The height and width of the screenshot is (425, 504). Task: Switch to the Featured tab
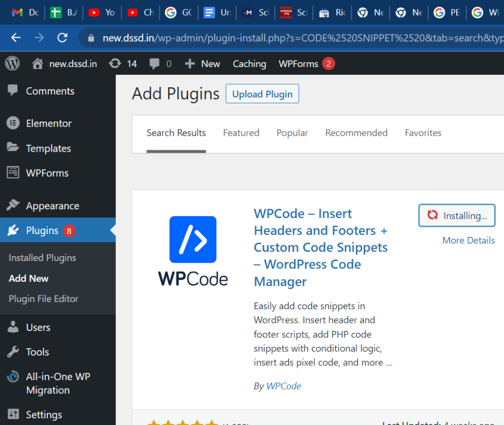point(241,133)
